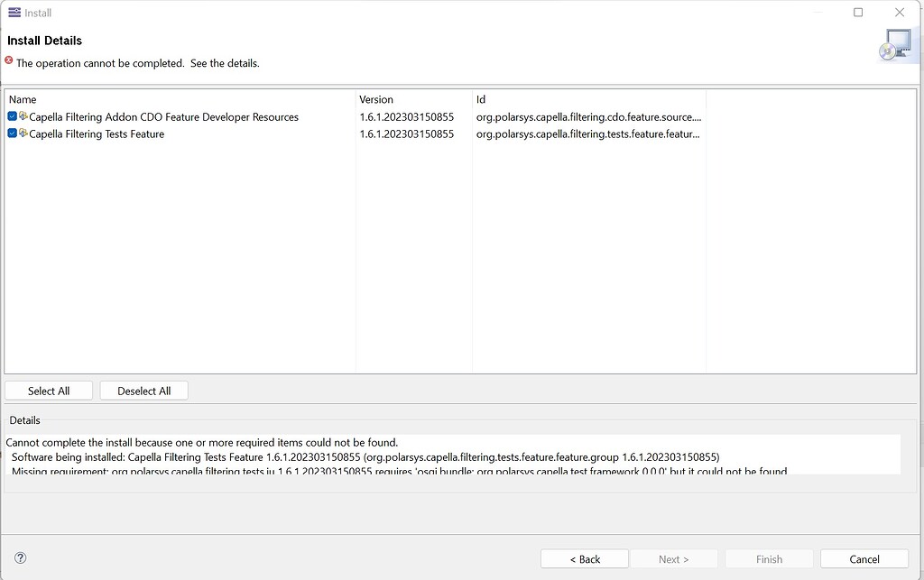Image resolution: width=924 pixels, height=580 pixels.
Task: Uncheck Capella Filtering Tests Feature checkbox
Action: 12,133
